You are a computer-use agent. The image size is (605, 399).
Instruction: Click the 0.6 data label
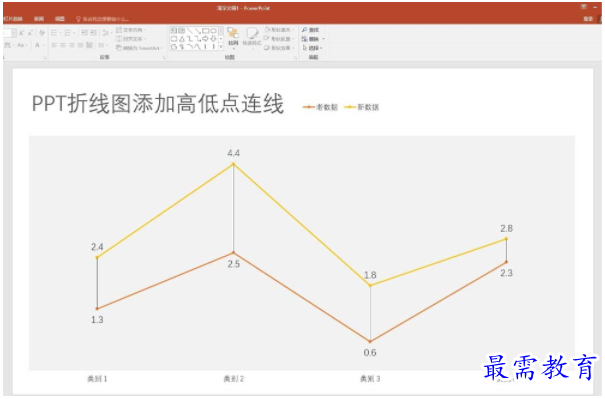pos(370,352)
